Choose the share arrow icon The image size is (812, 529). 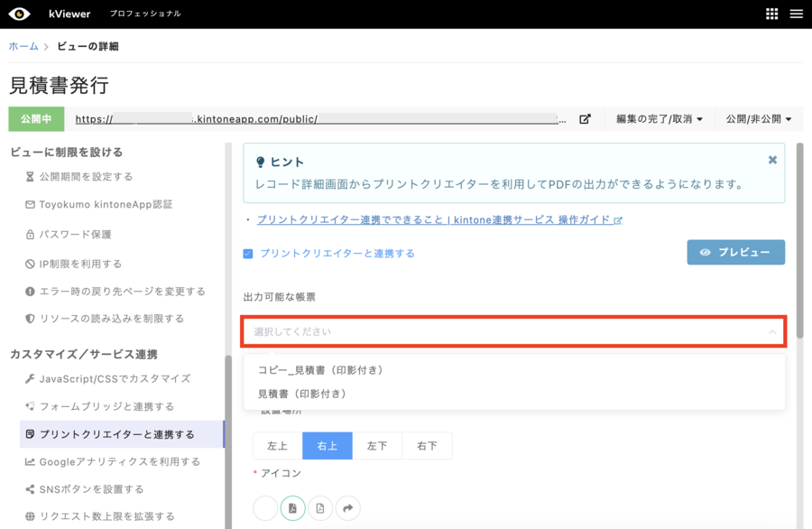pyautogui.click(x=347, y=508)
